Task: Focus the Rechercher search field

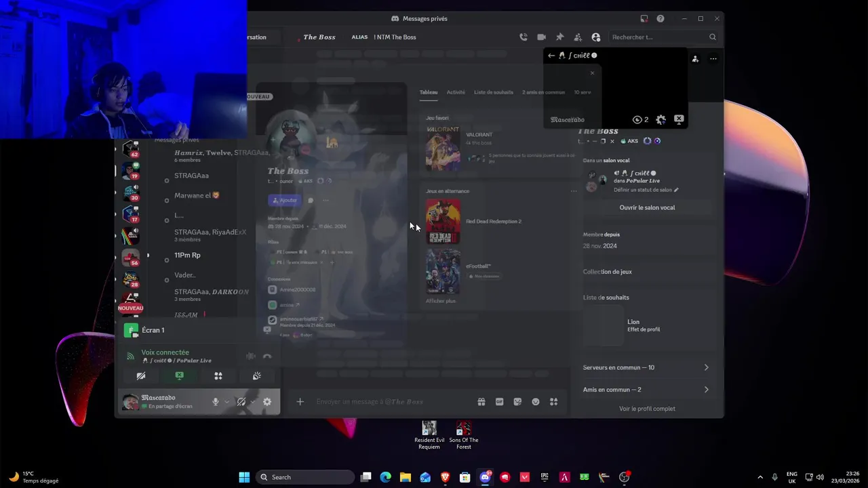Action: click(x=663, y=37)
